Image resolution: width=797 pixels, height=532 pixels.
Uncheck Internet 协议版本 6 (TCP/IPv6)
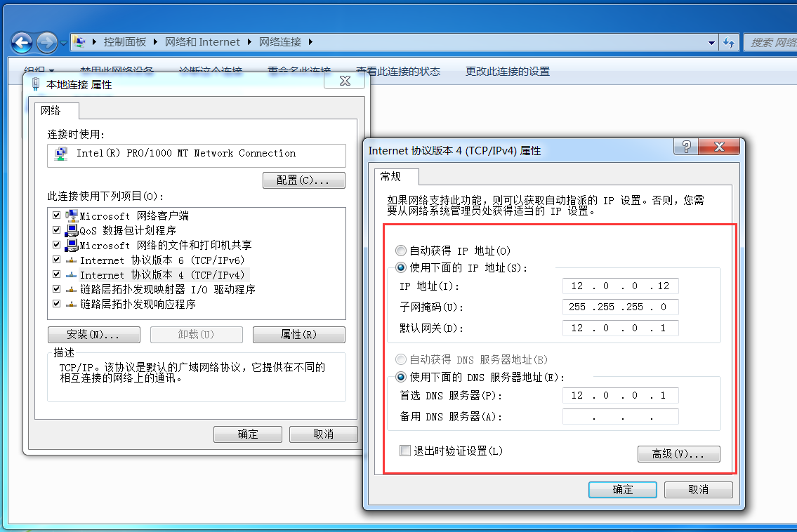coord(55,260)
